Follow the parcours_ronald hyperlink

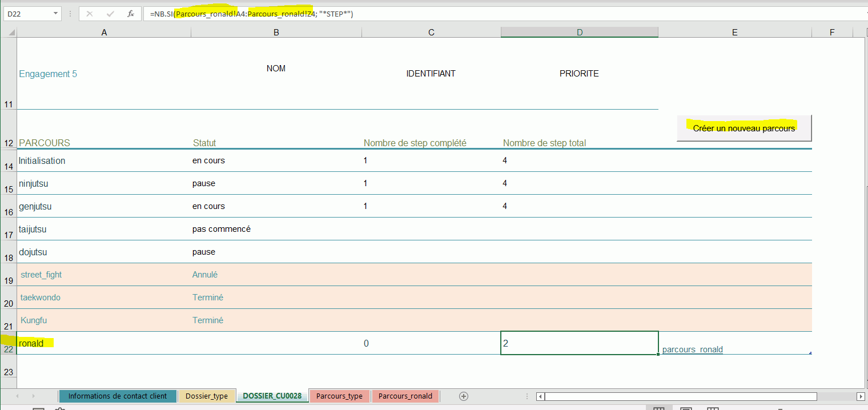692,349
